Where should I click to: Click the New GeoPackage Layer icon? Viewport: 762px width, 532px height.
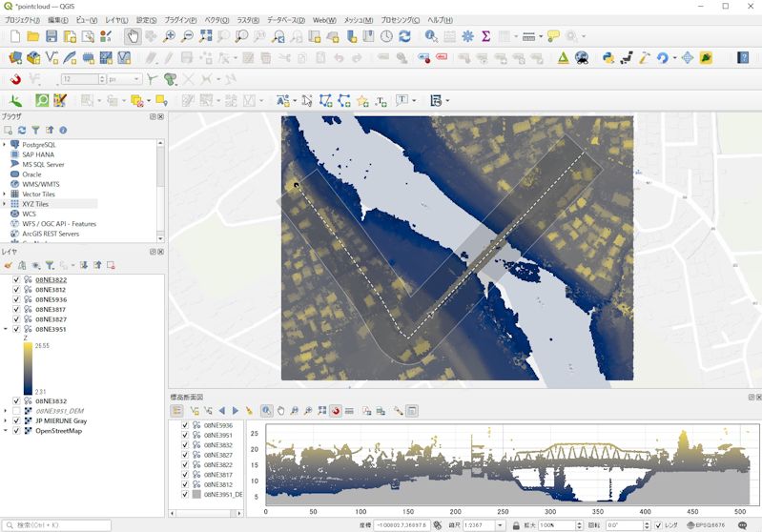33,58
